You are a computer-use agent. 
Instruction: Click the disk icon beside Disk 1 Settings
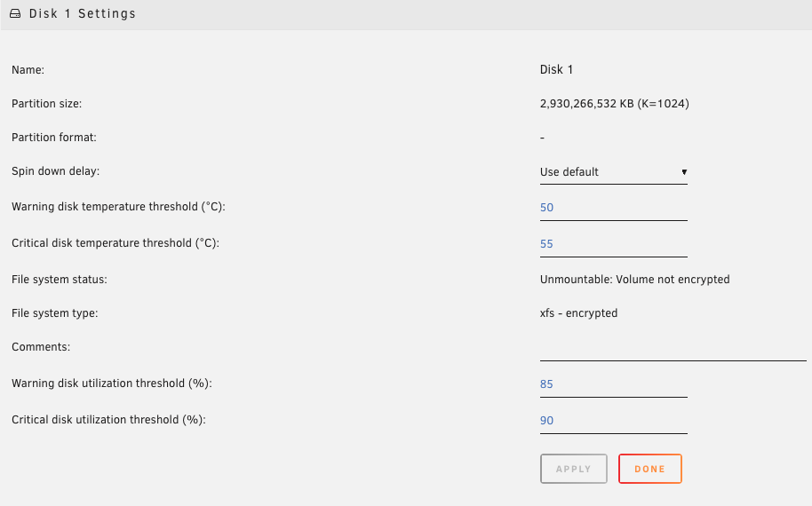tap(15, 13)
